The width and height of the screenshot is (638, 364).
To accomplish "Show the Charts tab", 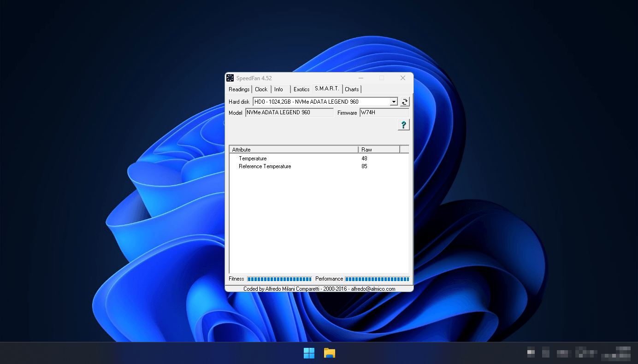I will [x=352, y=89].
